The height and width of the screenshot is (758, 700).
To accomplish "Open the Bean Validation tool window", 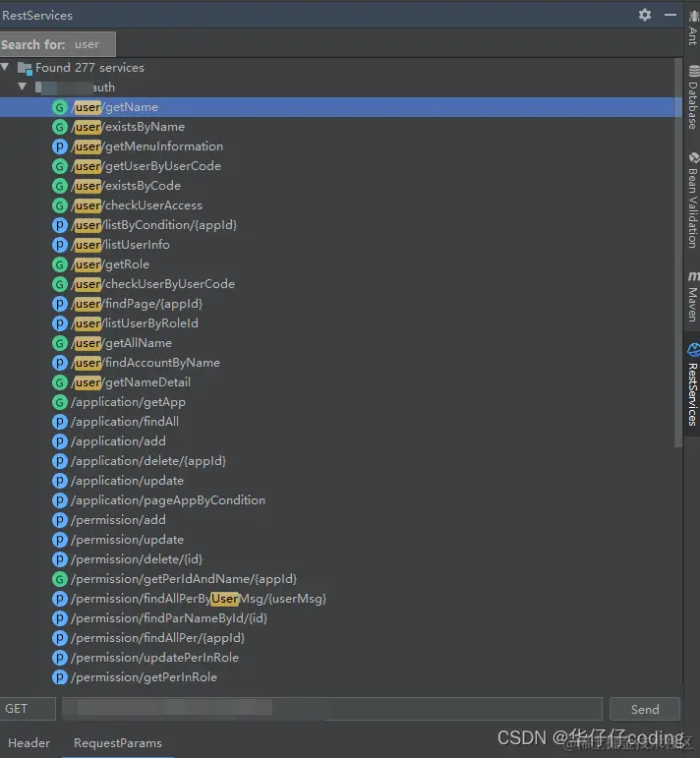I will coord(693,201).
